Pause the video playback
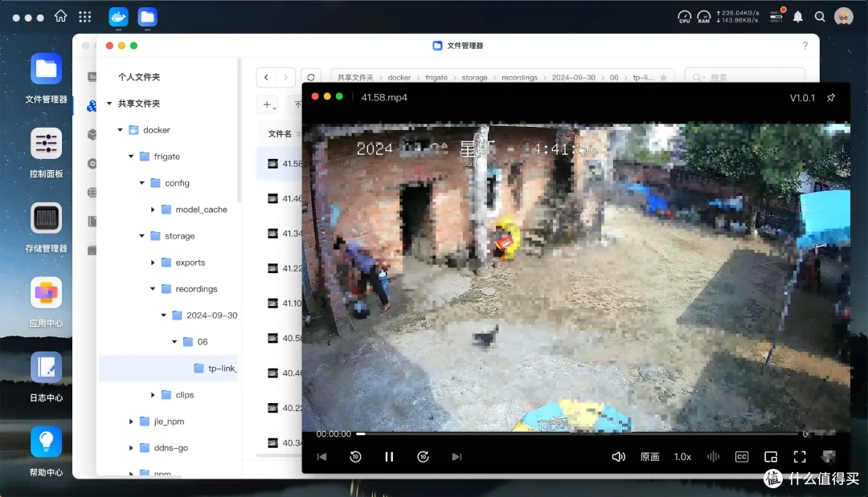Image resolution: width=868 pixels, height=497 pixels. (389, 457)
